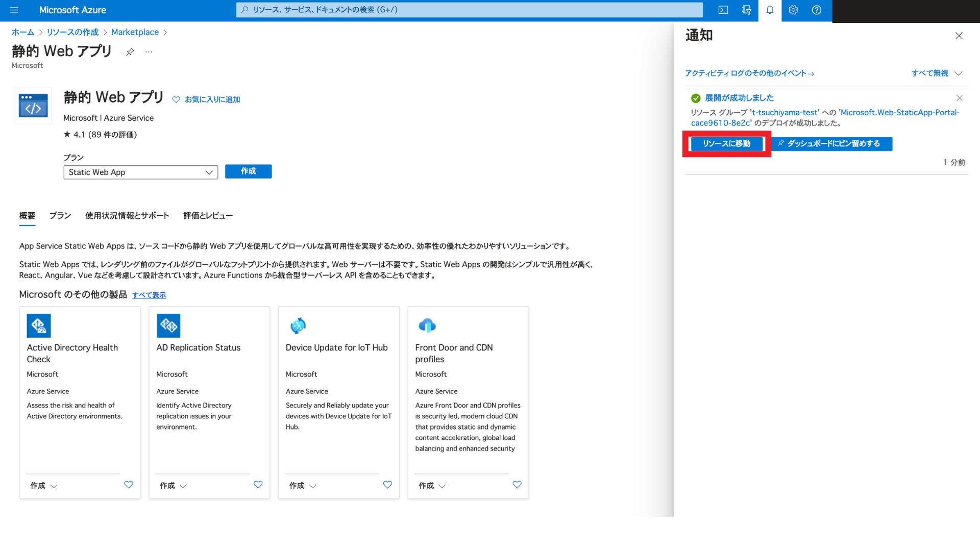Image resolution: width=980 pixels, height=551 pixels.
Task: Open the help question mark icon
Action: pos(817,10)
